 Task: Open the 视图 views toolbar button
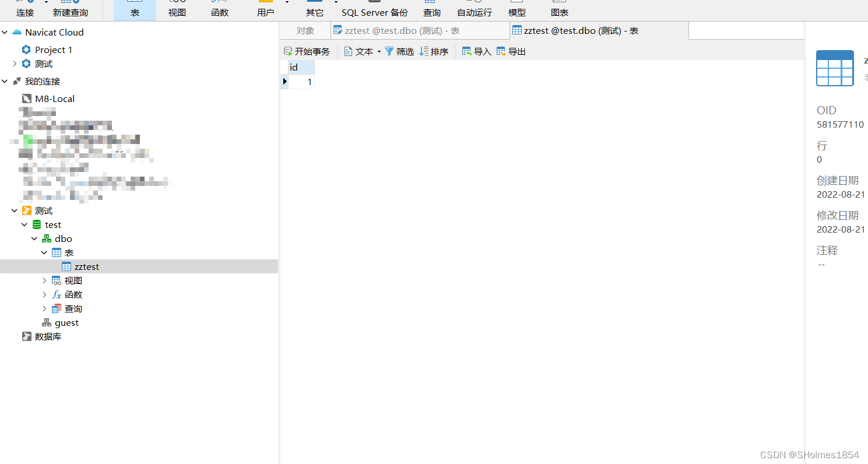(177, 10)
